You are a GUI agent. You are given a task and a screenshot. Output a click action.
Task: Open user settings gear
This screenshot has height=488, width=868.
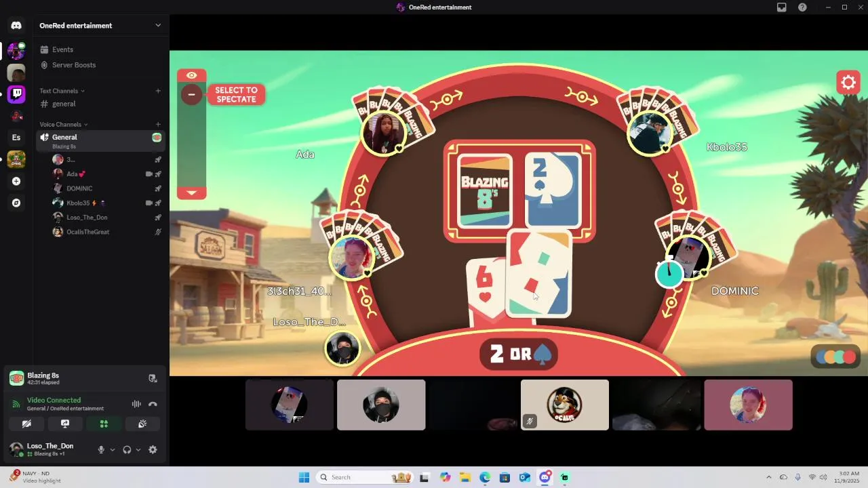click(153, 449)
